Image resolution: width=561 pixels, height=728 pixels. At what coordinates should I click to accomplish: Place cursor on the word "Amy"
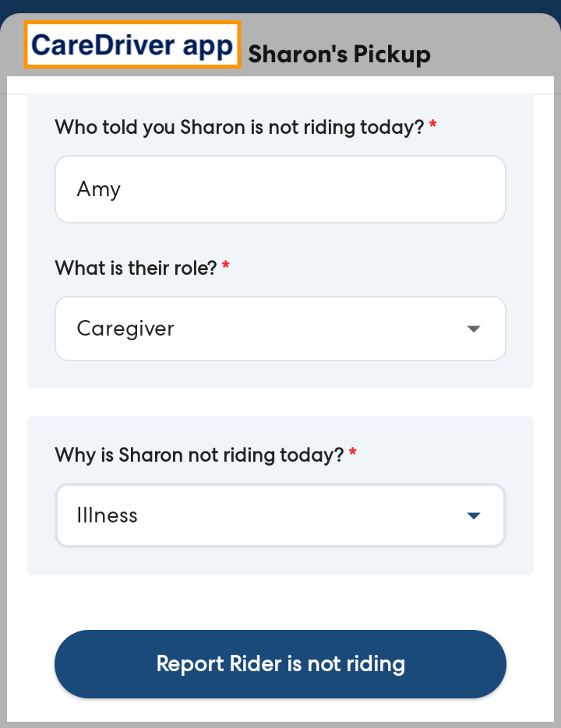pyautogui.click(x=99, y=189)
